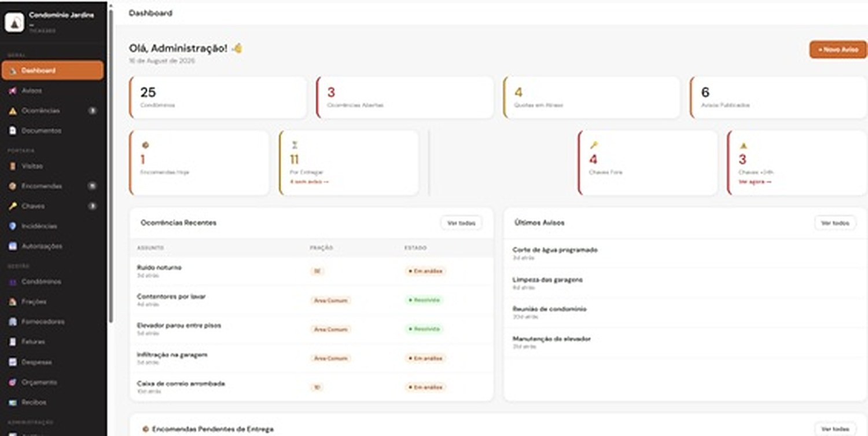Screen dimensions: 868x436
Task: Click the Encomendas package icon in sidebar
Action: 13,186
